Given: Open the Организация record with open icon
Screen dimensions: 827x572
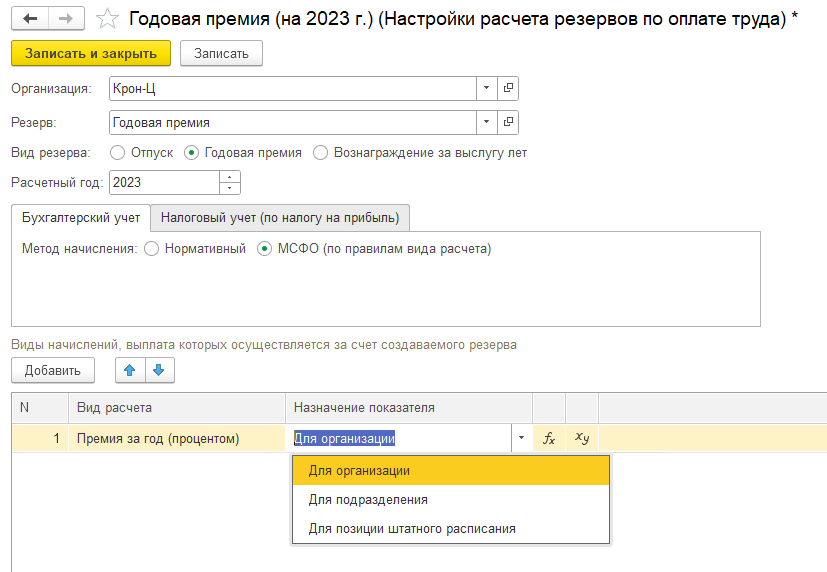Looking at the screenshot, I should point(508,88).
